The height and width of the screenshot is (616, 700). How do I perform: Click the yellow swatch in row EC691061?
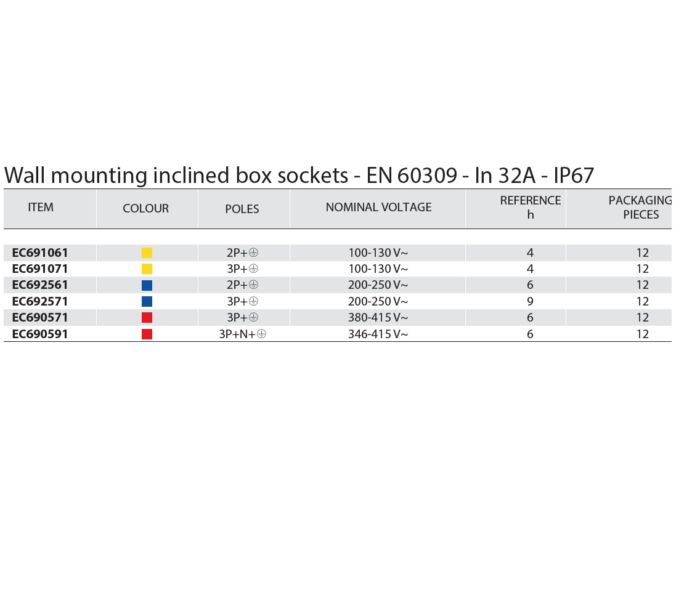click(x=147, y=253)
